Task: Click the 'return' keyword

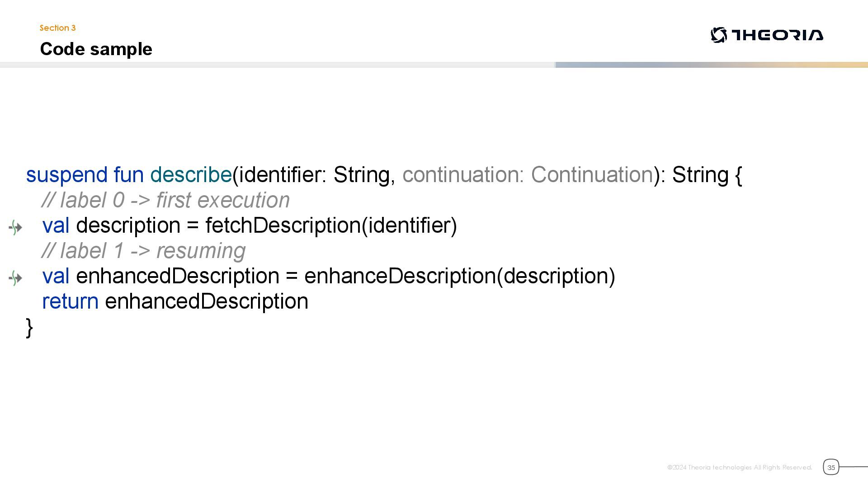Action: coord(70,301)
